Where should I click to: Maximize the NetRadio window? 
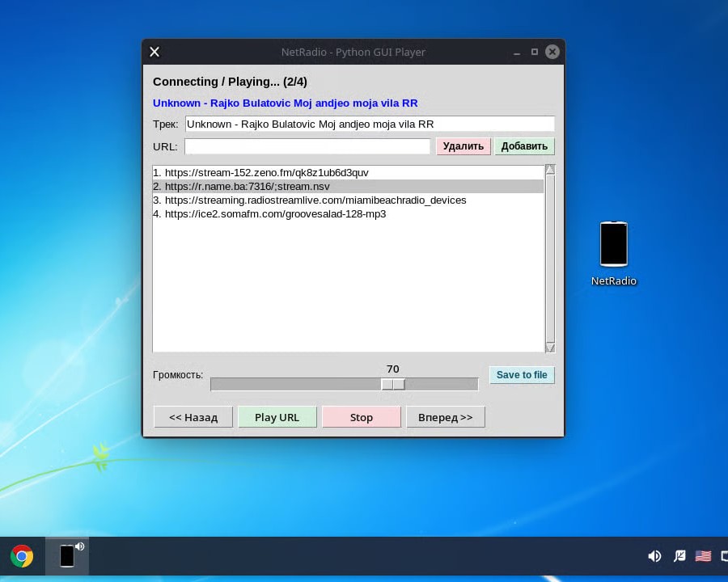coord(535,52)
